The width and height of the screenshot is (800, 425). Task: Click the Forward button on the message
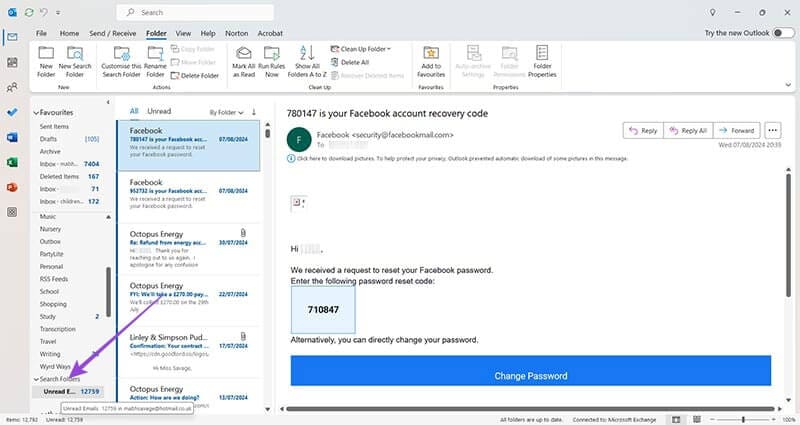(736, 130)
